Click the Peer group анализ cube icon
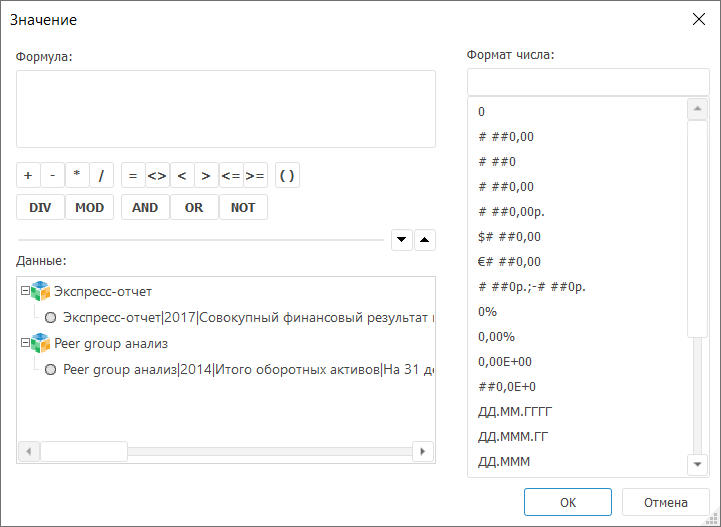 pos(40,343)
